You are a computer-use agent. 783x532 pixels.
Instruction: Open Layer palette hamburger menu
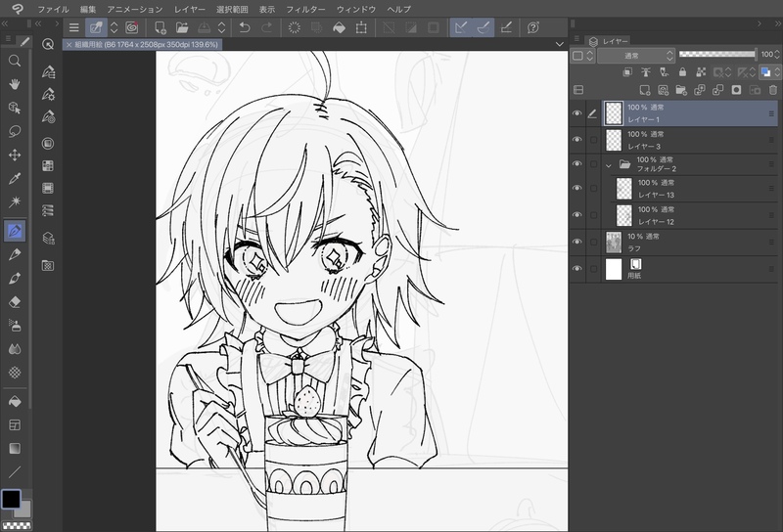click(x=576, y=39)
